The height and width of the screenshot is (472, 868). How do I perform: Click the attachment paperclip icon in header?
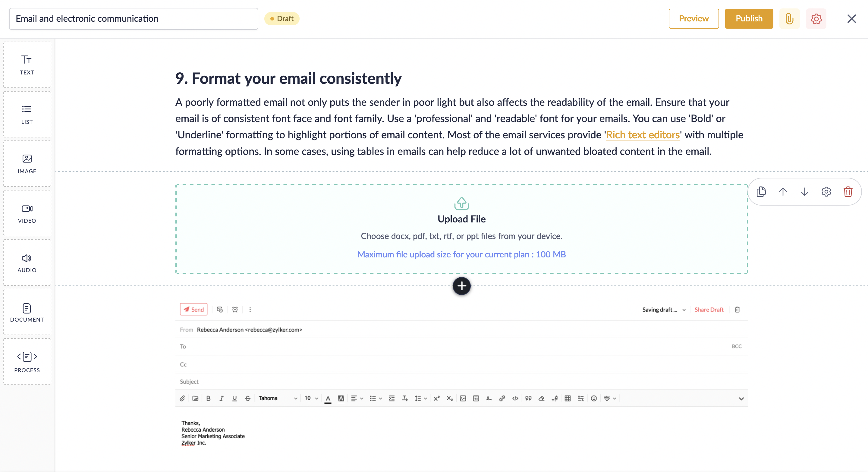click(x=789, y=19)
